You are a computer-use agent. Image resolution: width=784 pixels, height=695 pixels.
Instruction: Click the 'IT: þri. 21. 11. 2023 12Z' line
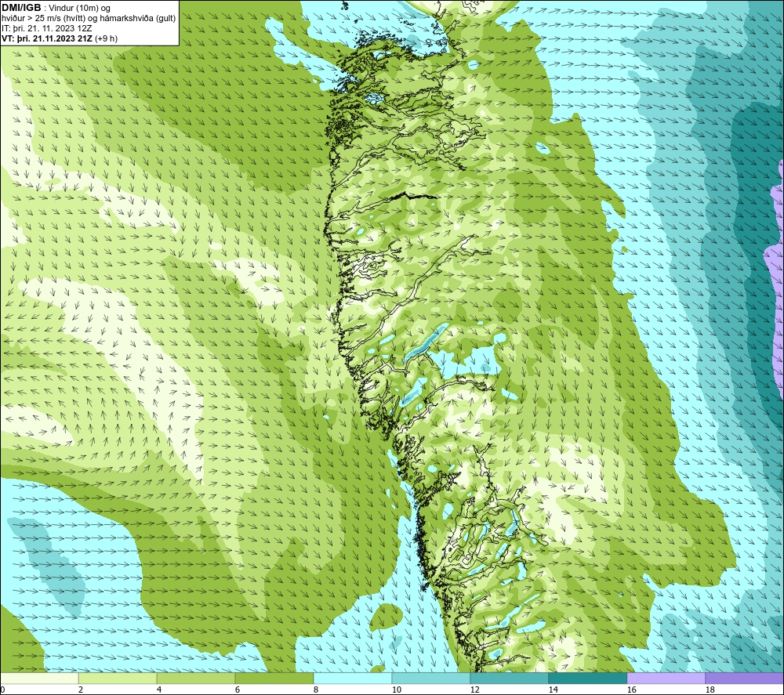(x=47, y=28)
